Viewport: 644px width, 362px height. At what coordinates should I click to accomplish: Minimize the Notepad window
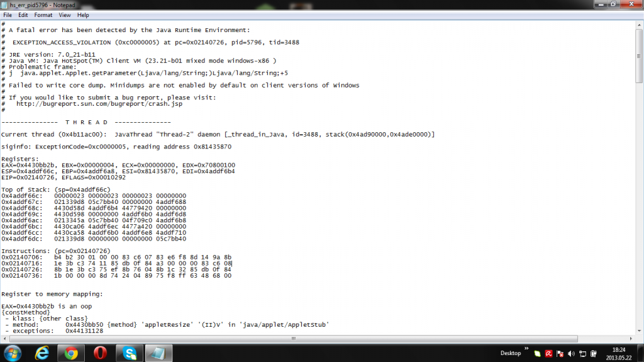(x=601, y=4)
